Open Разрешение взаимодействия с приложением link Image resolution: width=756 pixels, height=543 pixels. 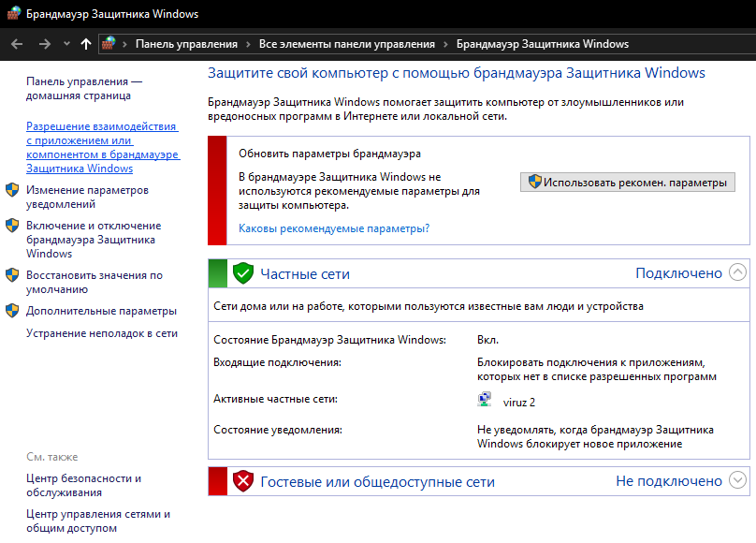click(x=103, y=147)
